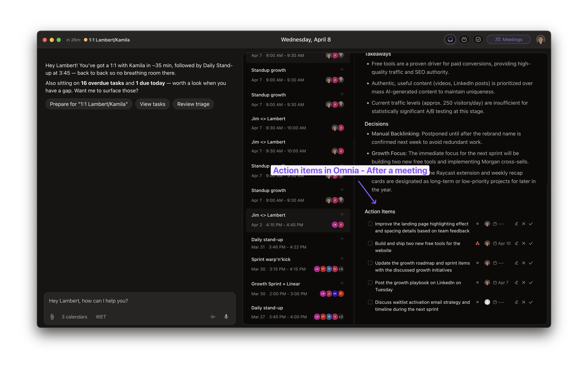Check the 'Discuss waitlist activation' checkbox
The width and height of the screenshot is (588, 371).
point(370,302)
